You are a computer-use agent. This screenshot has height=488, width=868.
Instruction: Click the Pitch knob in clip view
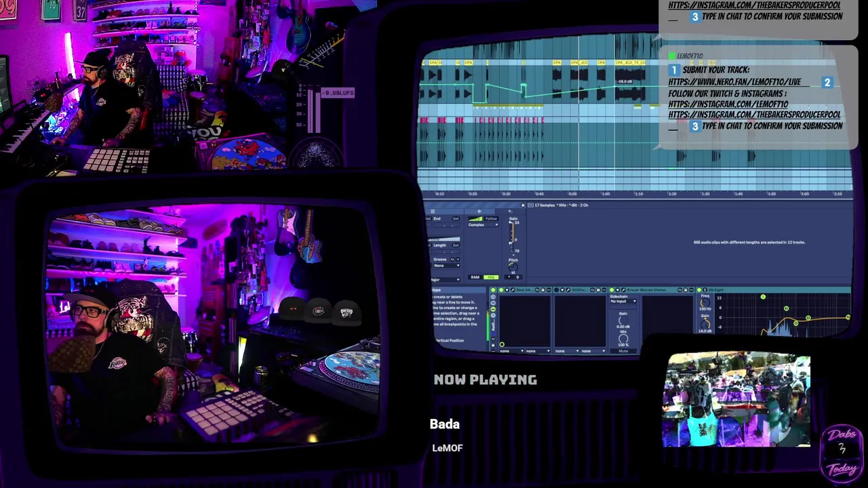[x=513, y=267]
